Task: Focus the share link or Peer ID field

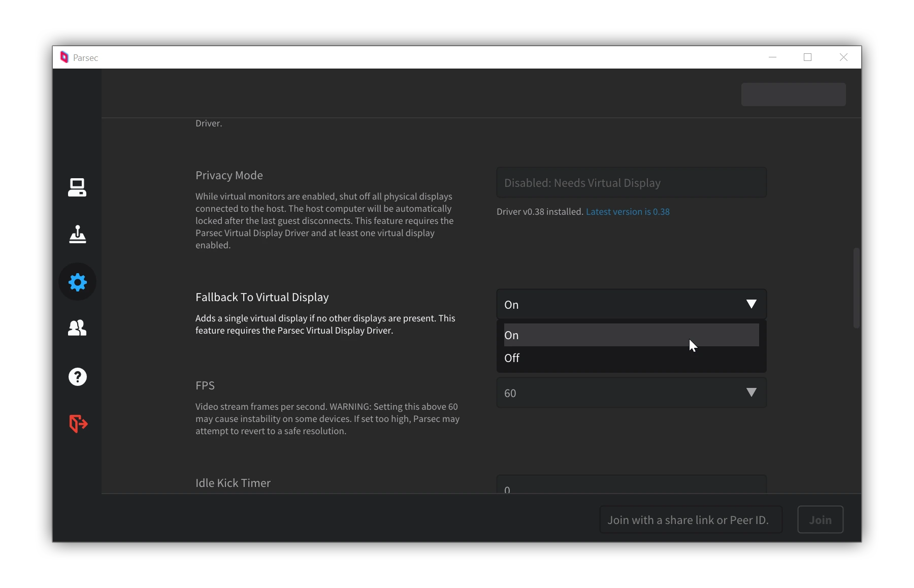Action: click(x=691, y=519)
